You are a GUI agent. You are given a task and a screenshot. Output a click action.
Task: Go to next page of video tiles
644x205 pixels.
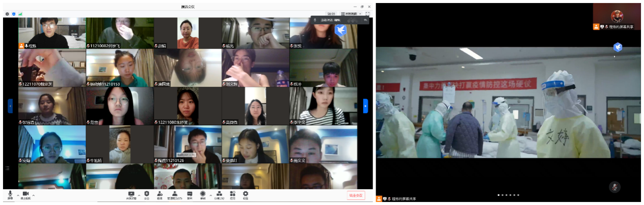coord(366,106)
